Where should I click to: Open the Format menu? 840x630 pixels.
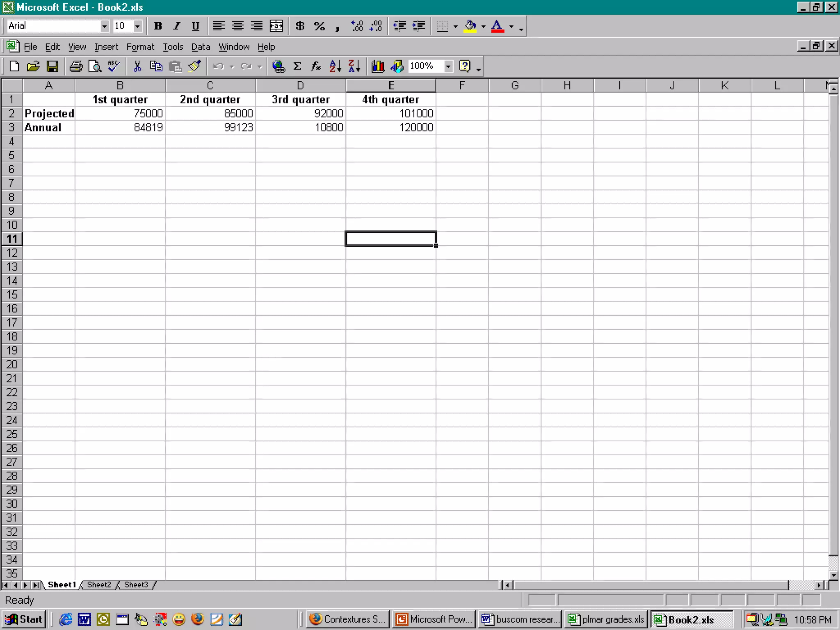(x=140, y=47)
